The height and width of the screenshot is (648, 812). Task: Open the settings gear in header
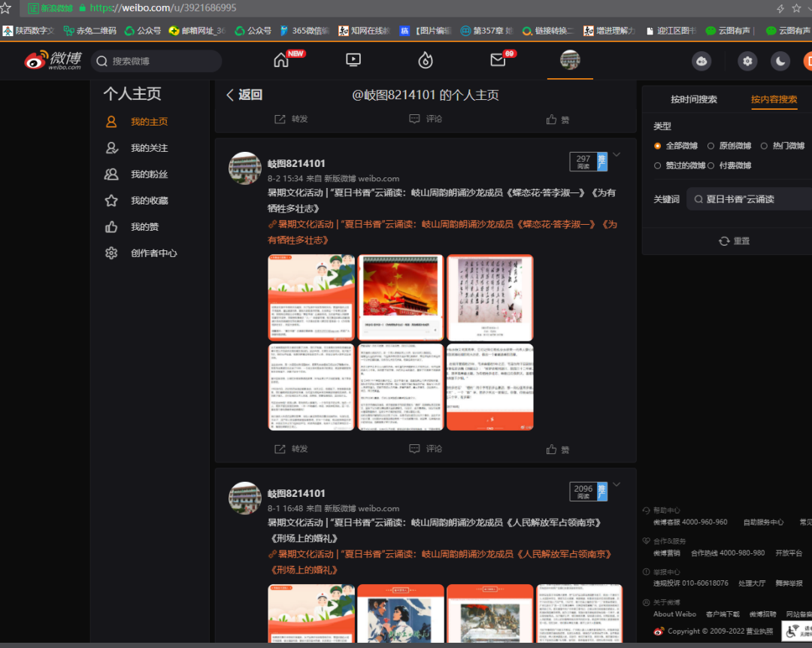(x=747, y=61)
